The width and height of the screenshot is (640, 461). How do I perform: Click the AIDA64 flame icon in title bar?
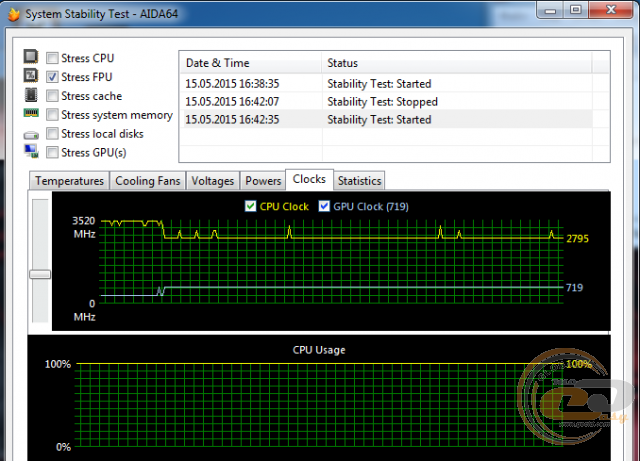13,14
